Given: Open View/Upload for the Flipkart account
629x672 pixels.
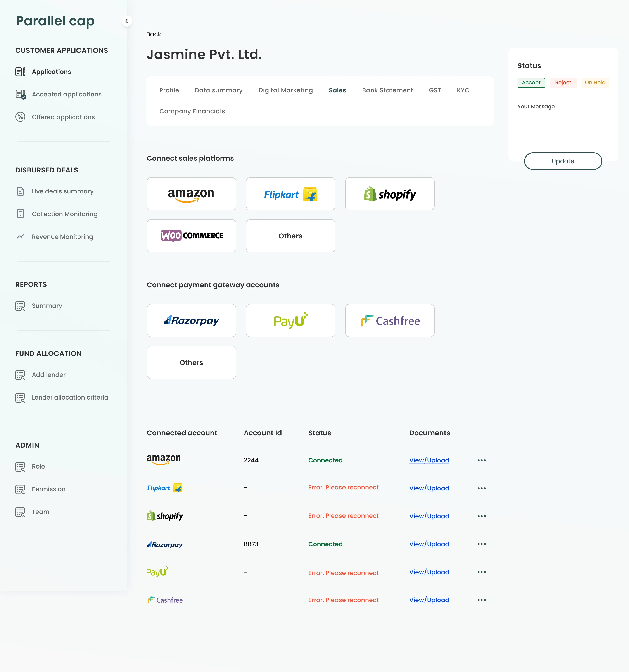Looking at the screenshot, I should pos(429,488).
